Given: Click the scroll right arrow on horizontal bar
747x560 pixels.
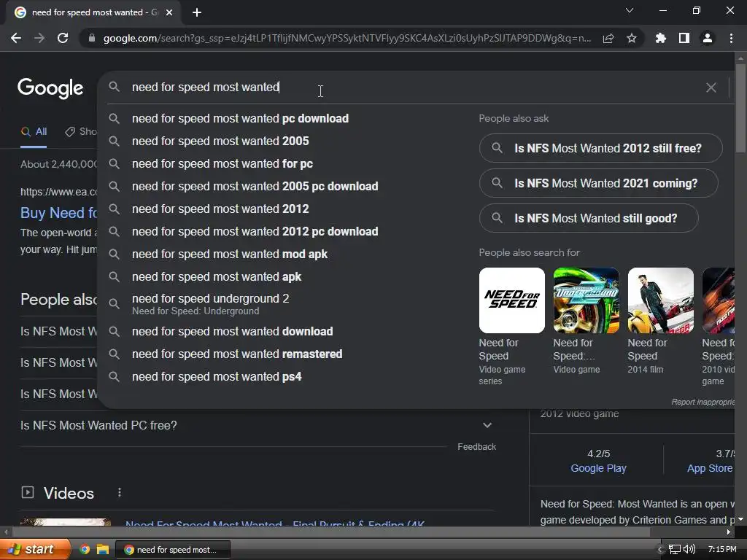Looking at the screenshot, I should coord(729,532).
